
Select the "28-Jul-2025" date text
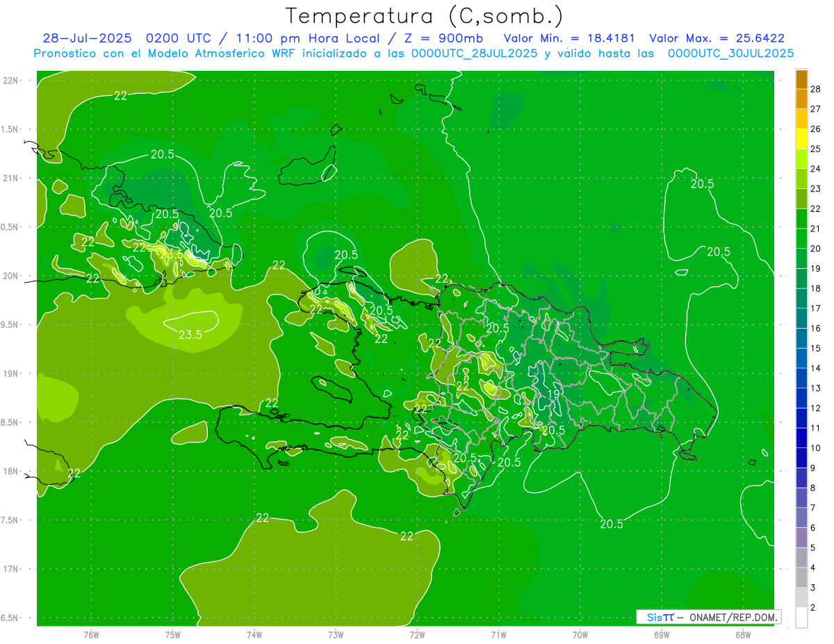[x=87, y=38]
